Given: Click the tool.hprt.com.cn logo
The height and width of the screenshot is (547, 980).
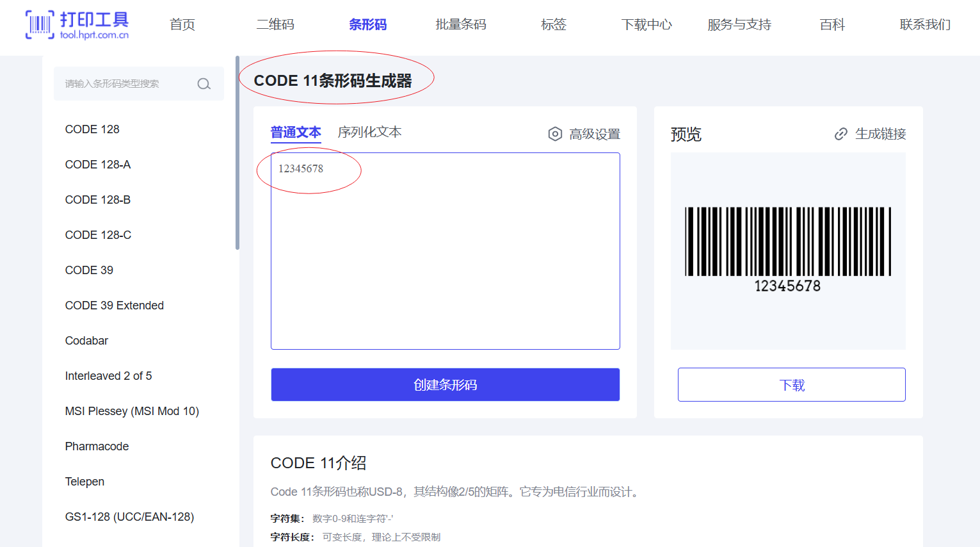Looking at the screenshot, I should point(77,25).
